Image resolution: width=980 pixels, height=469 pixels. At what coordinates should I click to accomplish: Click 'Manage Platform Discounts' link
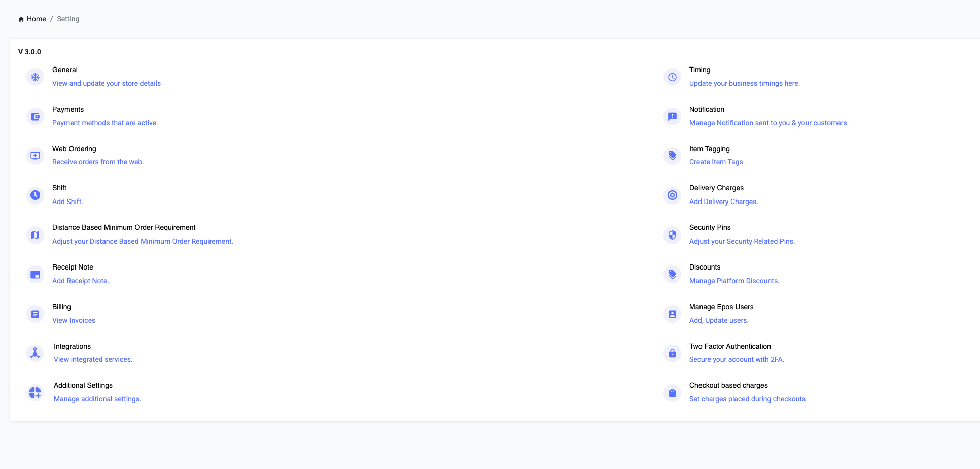point(734,281)
